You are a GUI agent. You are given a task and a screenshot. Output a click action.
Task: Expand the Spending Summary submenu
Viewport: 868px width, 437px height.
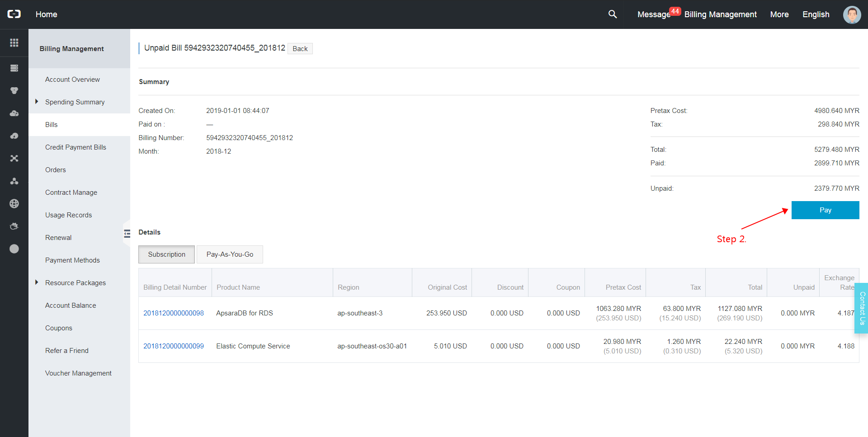tap(37, 102)
